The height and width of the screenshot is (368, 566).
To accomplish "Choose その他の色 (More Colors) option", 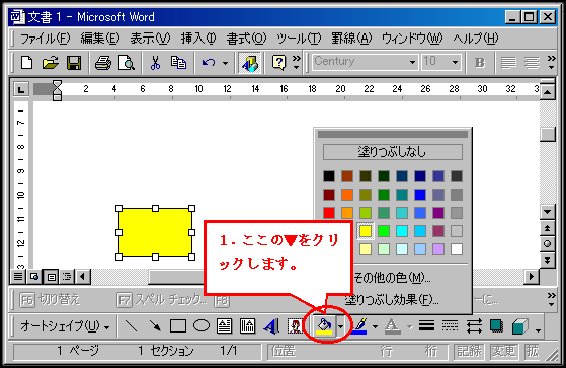I will [392, 278].
